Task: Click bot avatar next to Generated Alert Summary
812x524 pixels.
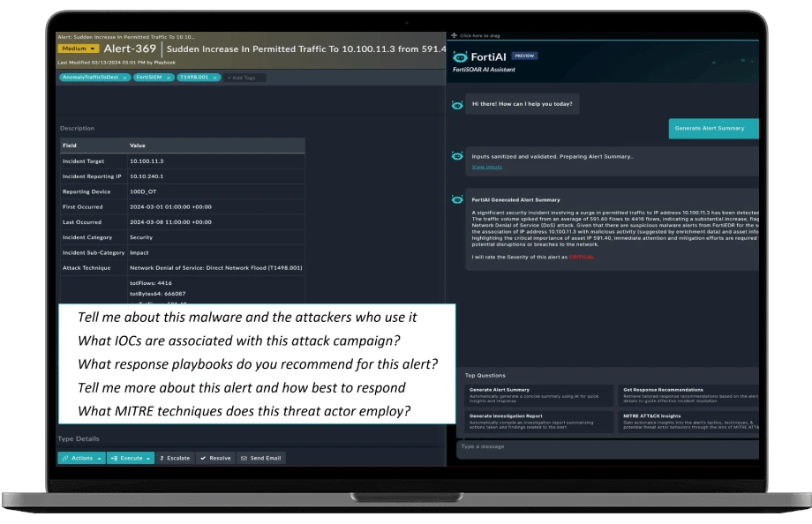Action: [457, 199]
